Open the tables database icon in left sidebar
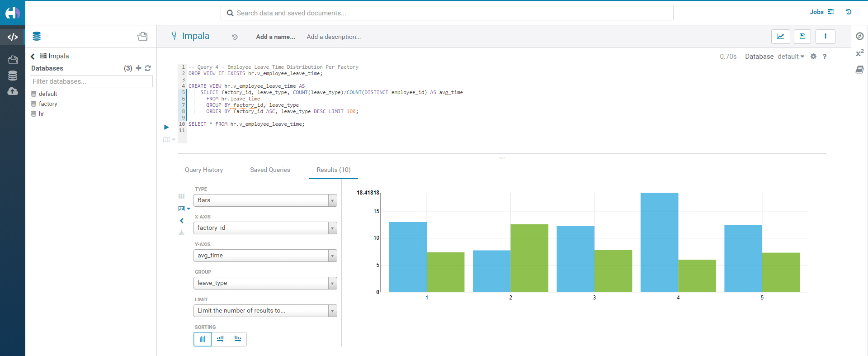 tap(13, 76)
